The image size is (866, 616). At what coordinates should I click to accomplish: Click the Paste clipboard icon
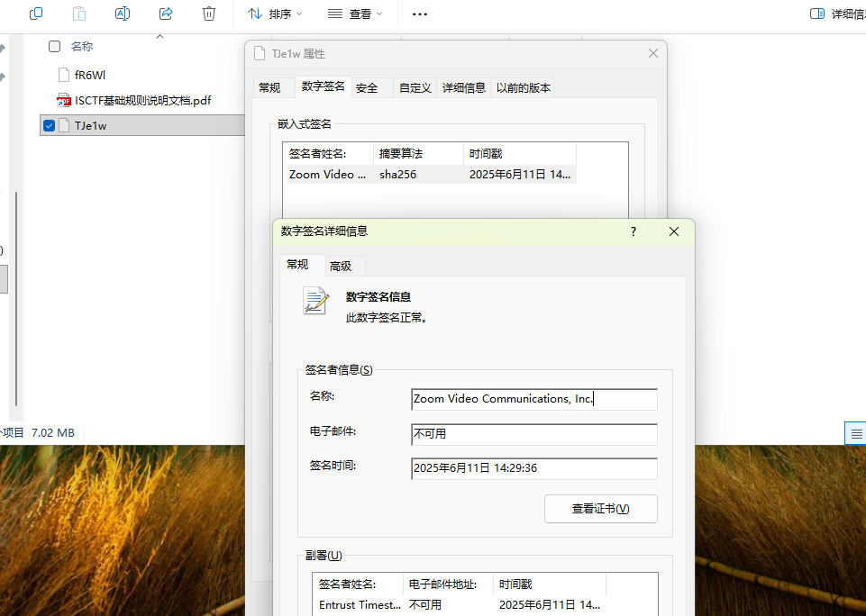click(x=79, y=14)
